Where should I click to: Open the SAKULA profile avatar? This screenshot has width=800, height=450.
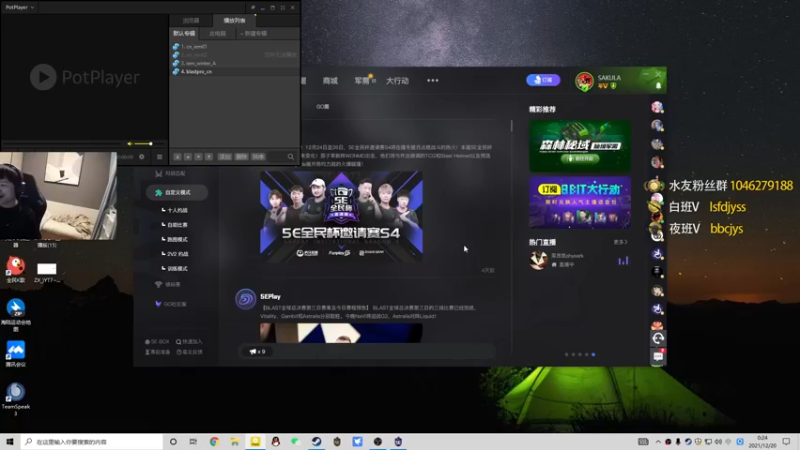click(x=584, y=81)
